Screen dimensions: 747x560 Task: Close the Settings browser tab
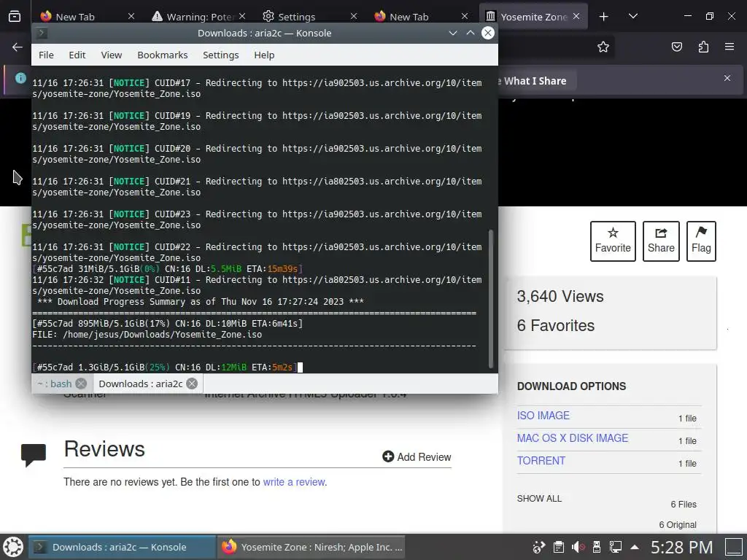(x=354, y=16)
